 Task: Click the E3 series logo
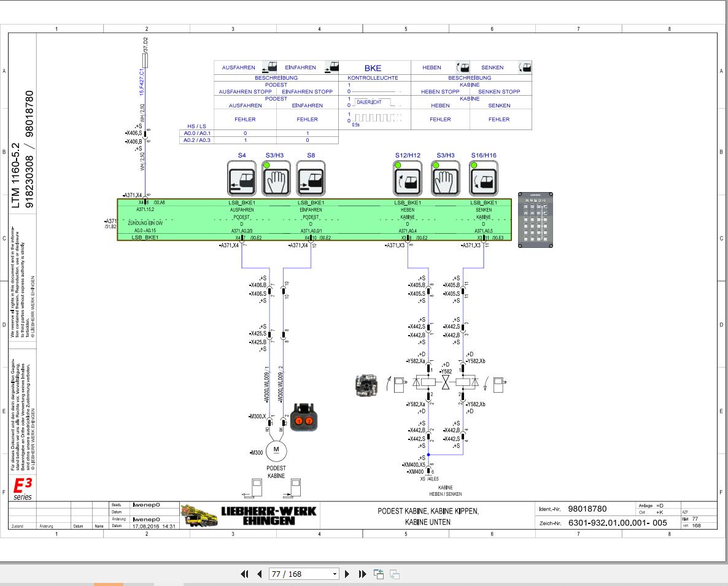click(22, 489)
